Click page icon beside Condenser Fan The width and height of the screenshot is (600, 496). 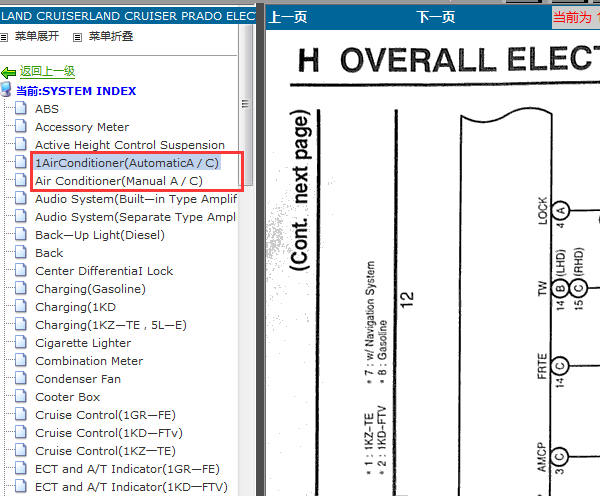tap(21, 378)
